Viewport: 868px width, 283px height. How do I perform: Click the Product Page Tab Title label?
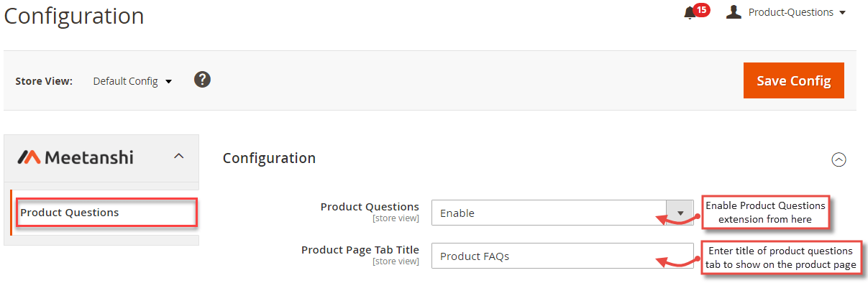[x=360, y=250]
